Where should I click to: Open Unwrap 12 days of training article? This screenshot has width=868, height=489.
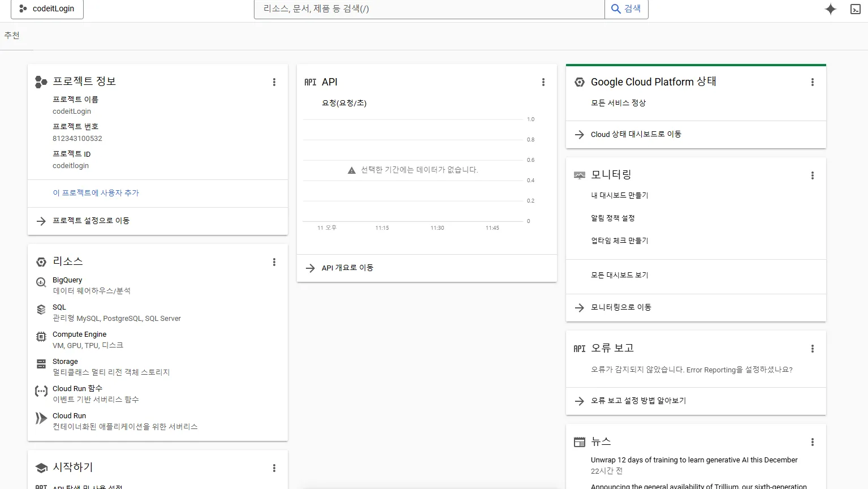point(694,460)
